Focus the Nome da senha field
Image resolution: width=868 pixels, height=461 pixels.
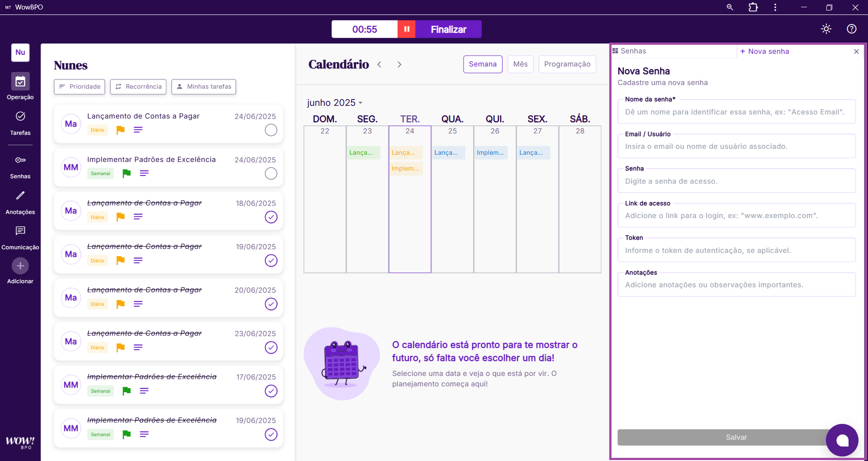pos(736,112)
